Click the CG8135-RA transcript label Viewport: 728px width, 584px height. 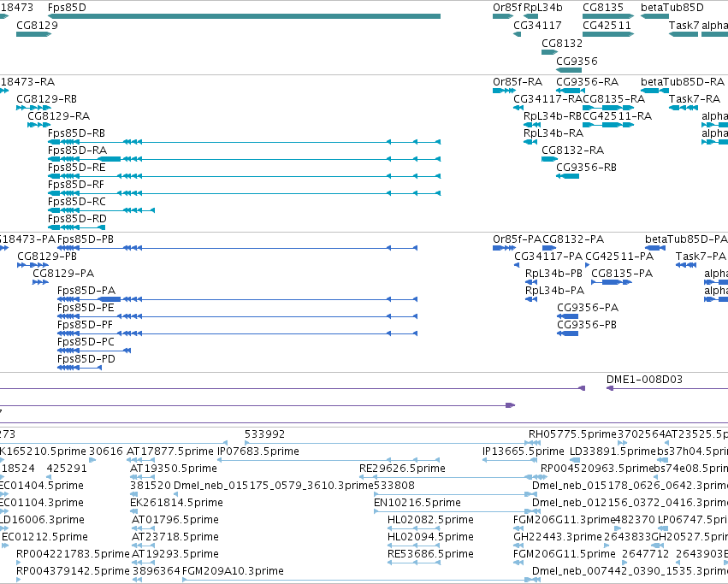pyautogui.click(x=613, y=99)
